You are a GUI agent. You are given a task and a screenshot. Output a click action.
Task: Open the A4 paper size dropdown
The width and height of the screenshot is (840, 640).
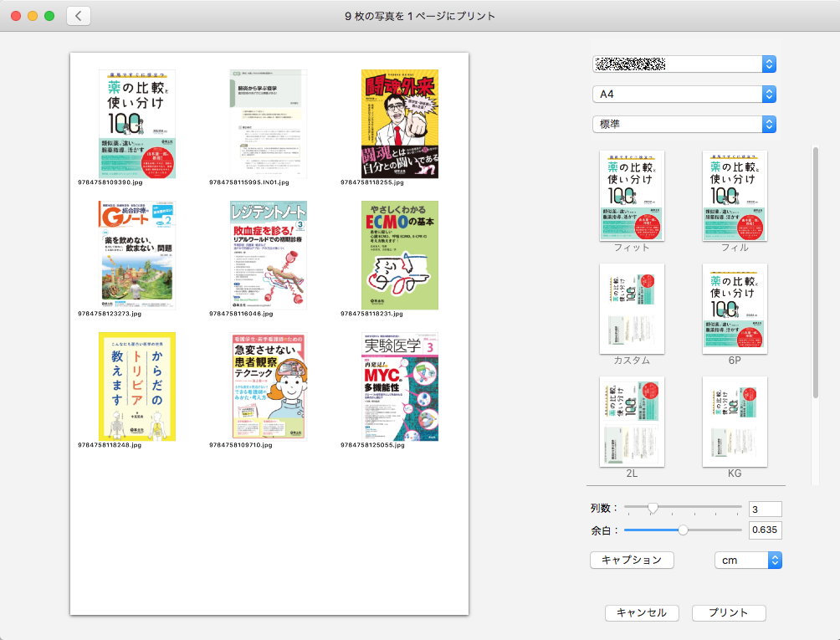[684, 95]
